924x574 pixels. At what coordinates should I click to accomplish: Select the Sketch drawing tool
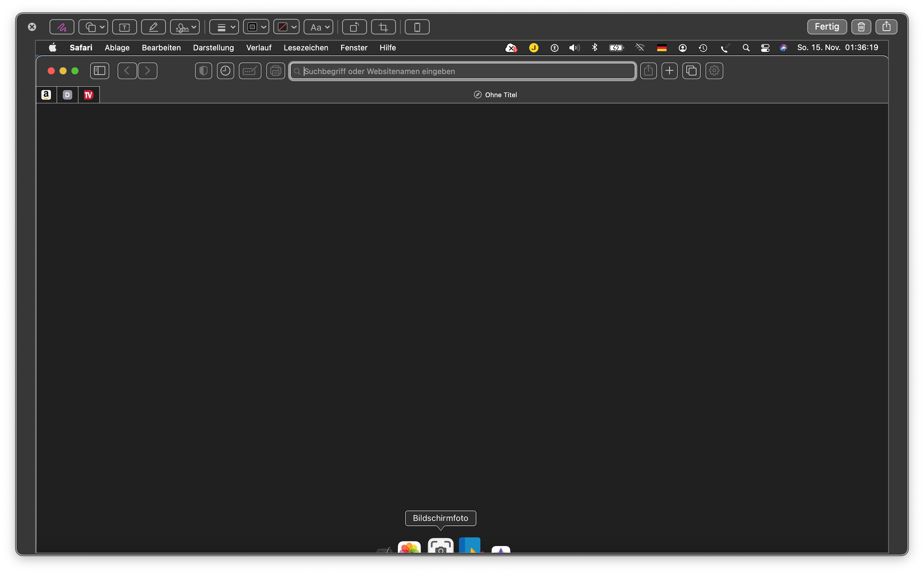(62, 27)
